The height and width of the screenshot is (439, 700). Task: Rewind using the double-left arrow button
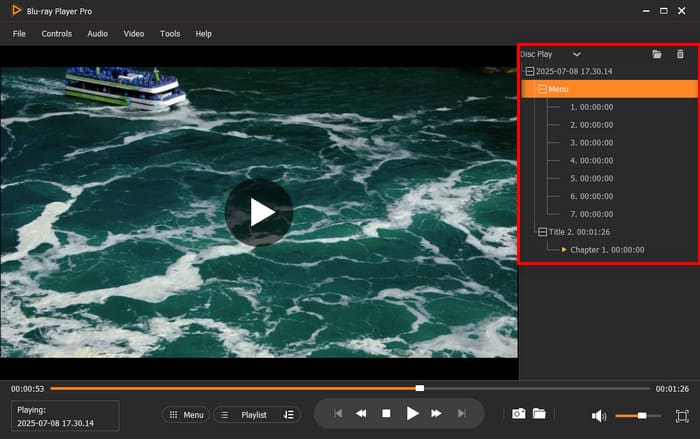[361, 414]
